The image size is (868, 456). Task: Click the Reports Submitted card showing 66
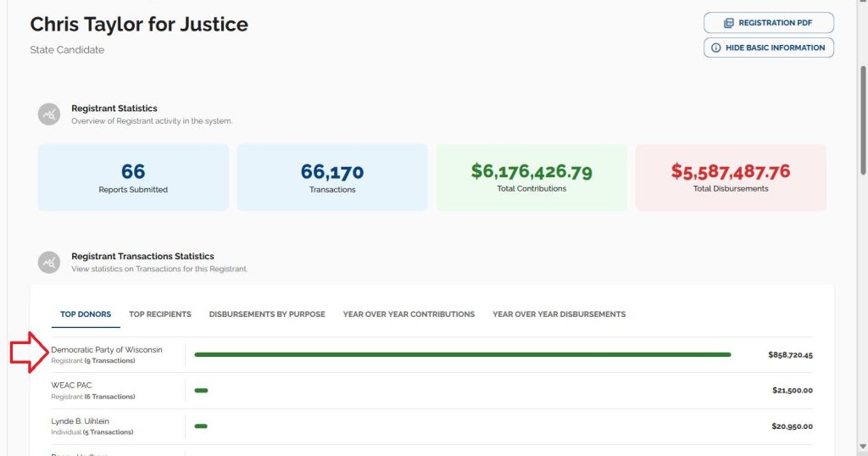click(133, 177)
